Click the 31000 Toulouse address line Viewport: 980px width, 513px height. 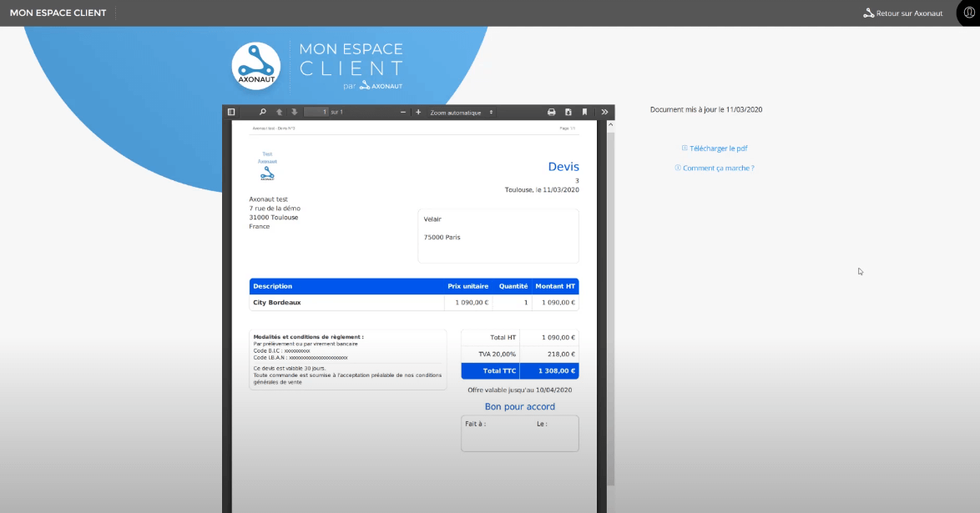(x=274, y=218)
